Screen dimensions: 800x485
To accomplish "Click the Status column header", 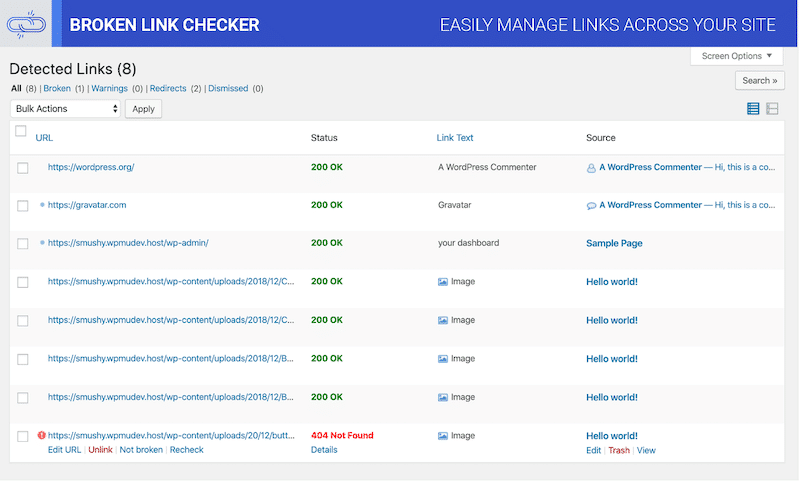I will click(324, 138).
